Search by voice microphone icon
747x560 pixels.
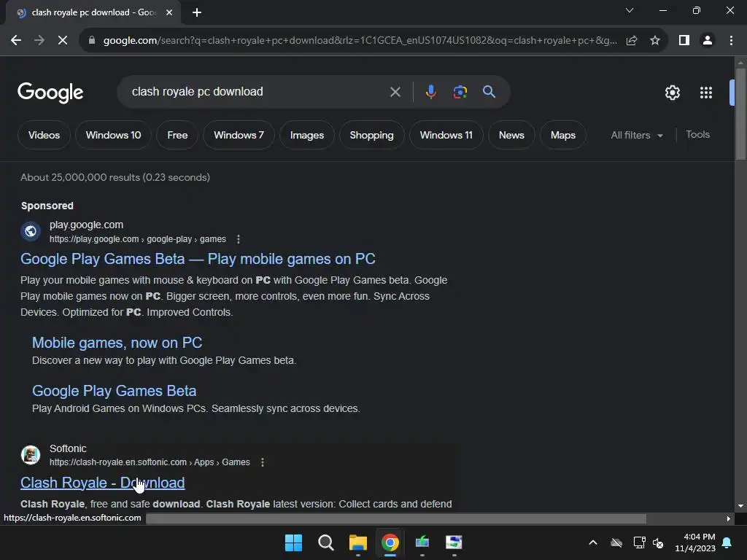(430, 92)
